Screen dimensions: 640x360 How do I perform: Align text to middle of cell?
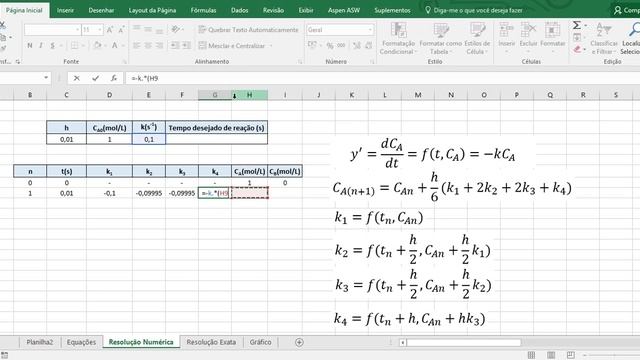point(148,29)
